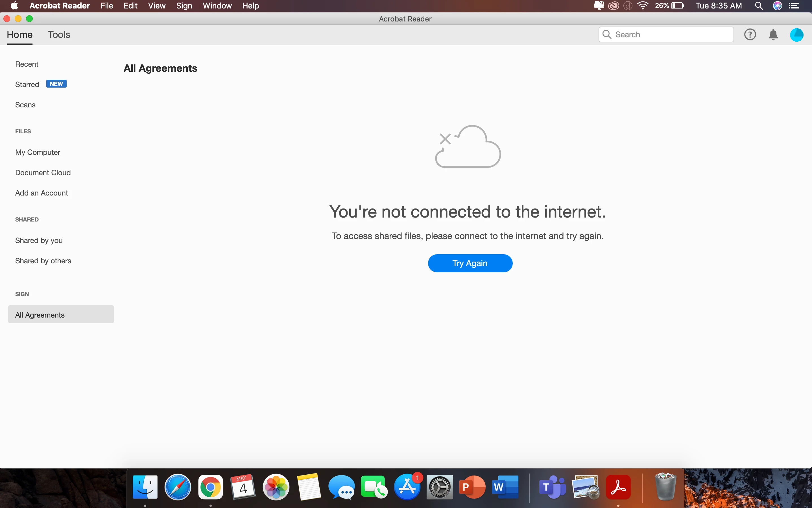Open the Window menu

click(x=217, y=6)
